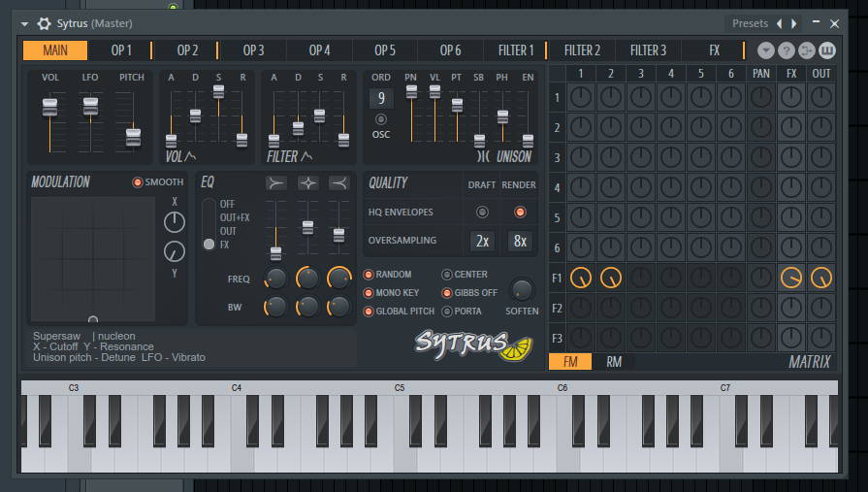The height and width of the screenshot is (492, 868).
Task: Adjust the main LFO slider
Action: pyautogui.click(x=91, y=106)
